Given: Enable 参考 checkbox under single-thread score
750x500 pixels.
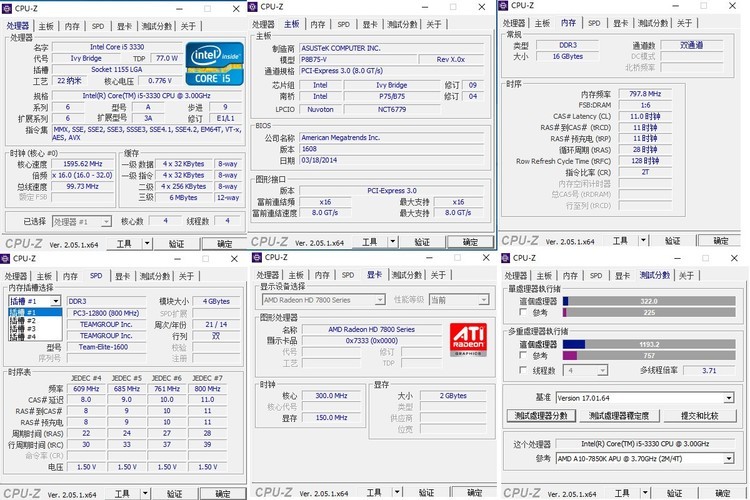Looking at the screenshot, I should [x=523, y=312].
